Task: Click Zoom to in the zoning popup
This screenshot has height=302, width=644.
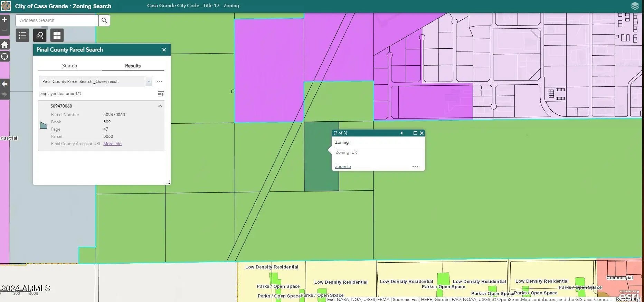Action: 343,167
